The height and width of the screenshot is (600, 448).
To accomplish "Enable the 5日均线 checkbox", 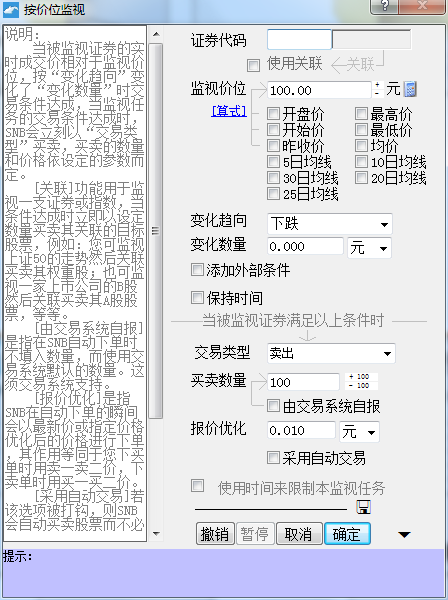I will (x=273, y=161).
